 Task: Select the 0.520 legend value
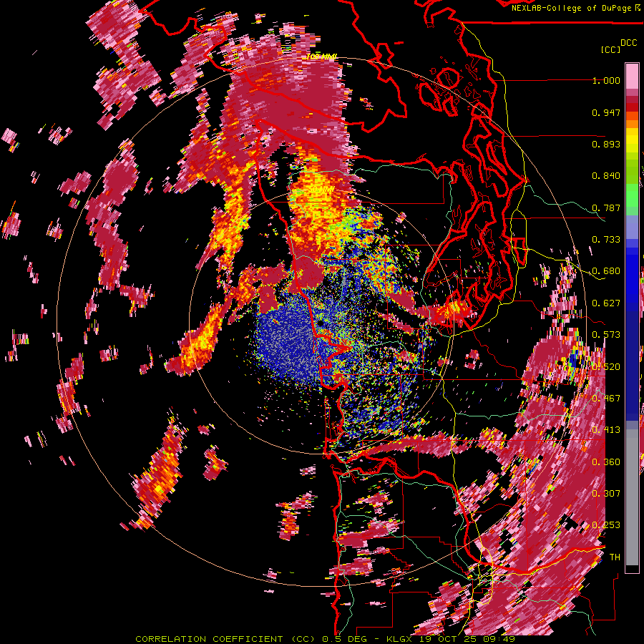click(x=606, y=367)
